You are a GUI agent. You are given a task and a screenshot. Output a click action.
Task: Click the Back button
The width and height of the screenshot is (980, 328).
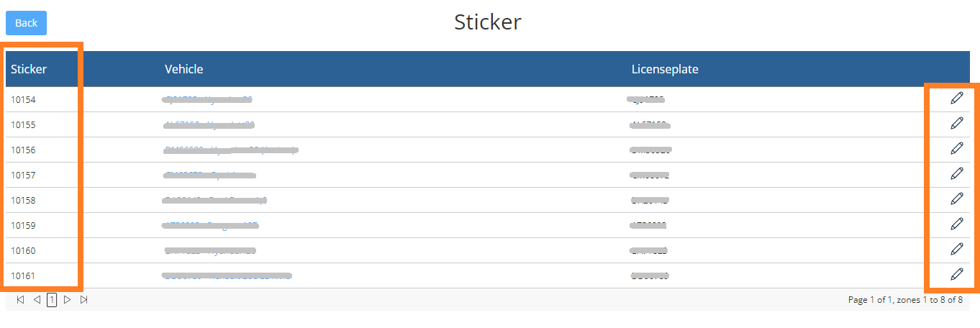(x=26, y=23)
